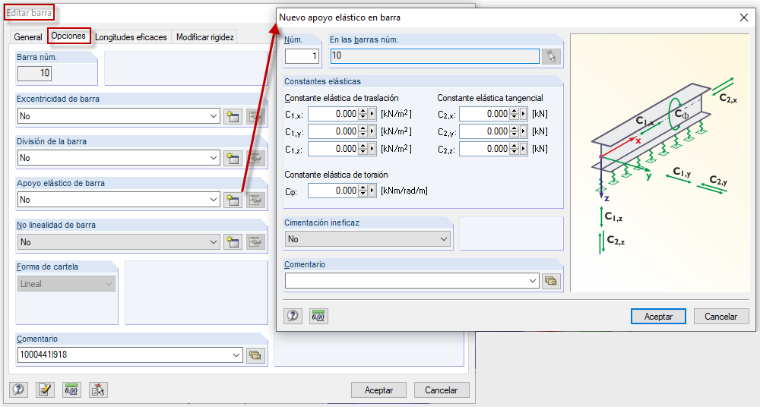Click the fourth bottom icon in Editar barra
The width and height of the screenshot is (760, 407).
pyautogui.click(x=98, y=390)
